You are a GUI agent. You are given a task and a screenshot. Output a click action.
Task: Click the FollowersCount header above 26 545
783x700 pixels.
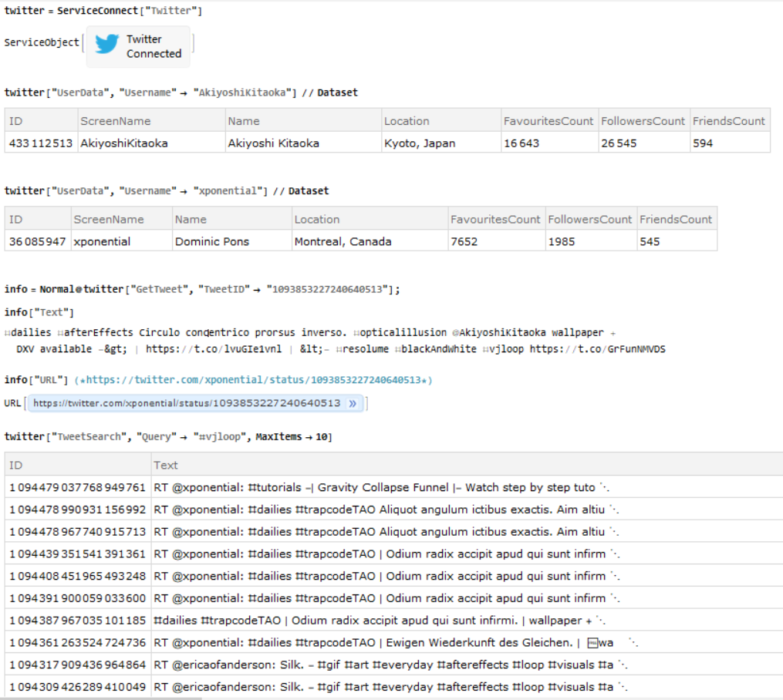tap(643, 121)
